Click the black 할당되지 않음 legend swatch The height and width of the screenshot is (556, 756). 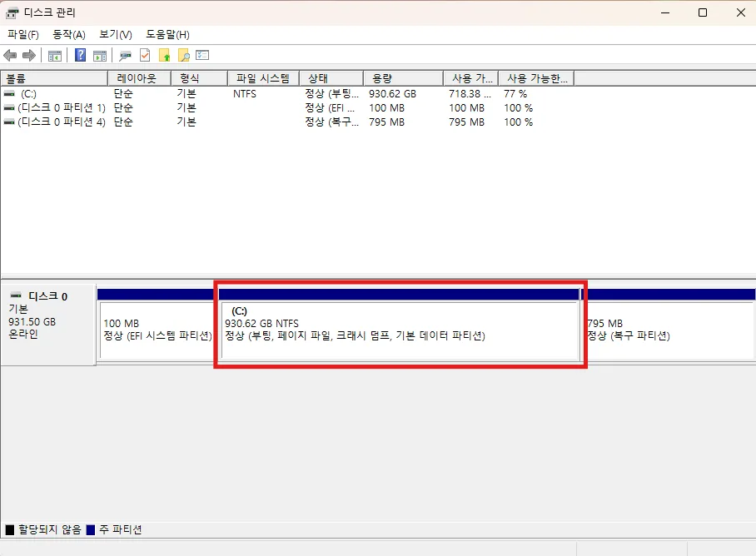click(x=10, y=530)
